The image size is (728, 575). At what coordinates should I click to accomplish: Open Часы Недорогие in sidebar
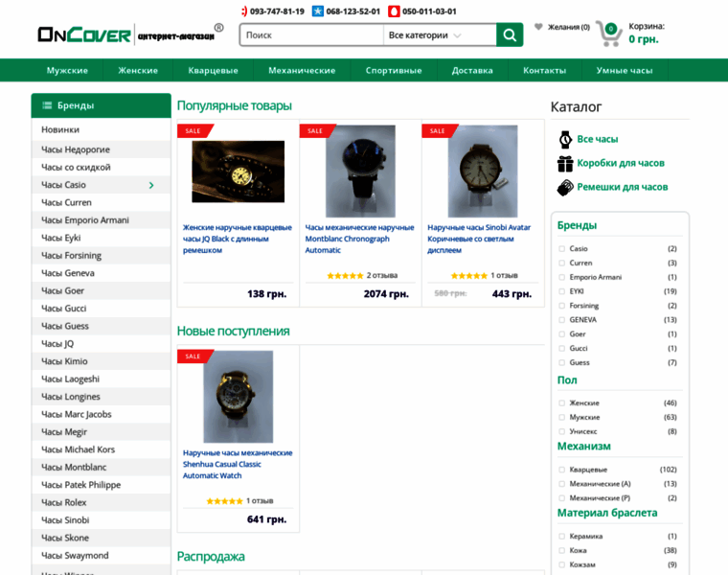click(x=102, y=149)
